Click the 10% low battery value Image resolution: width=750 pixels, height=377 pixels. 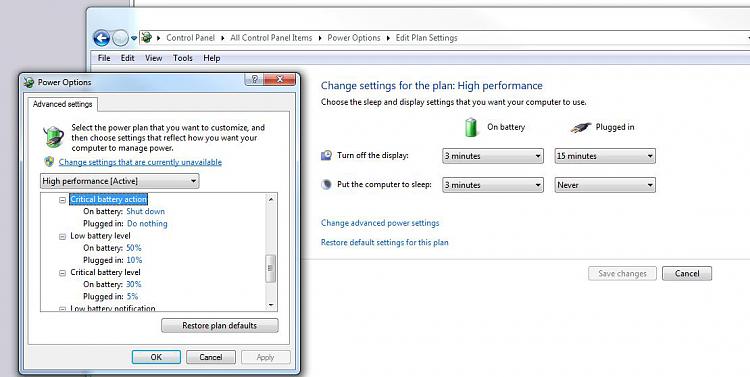point(134,260)
